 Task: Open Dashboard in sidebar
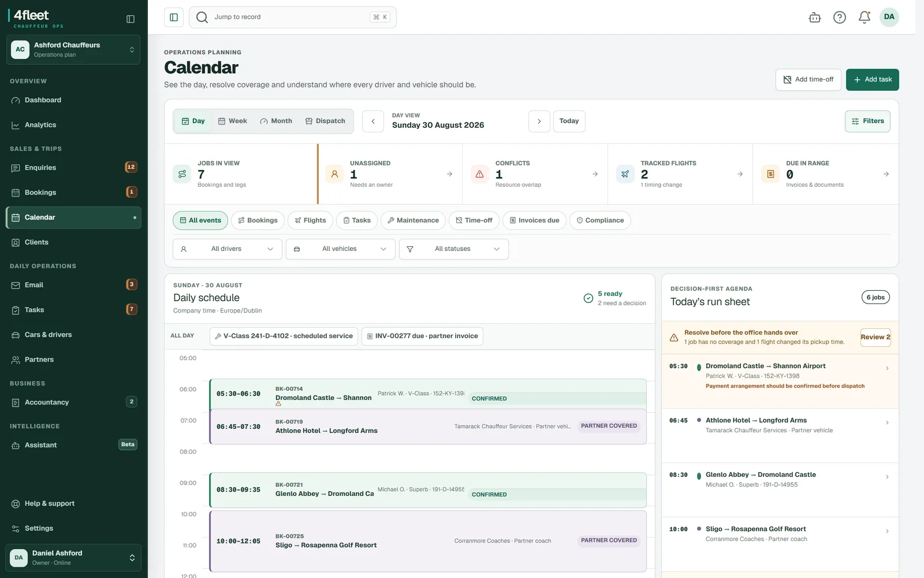73,100
